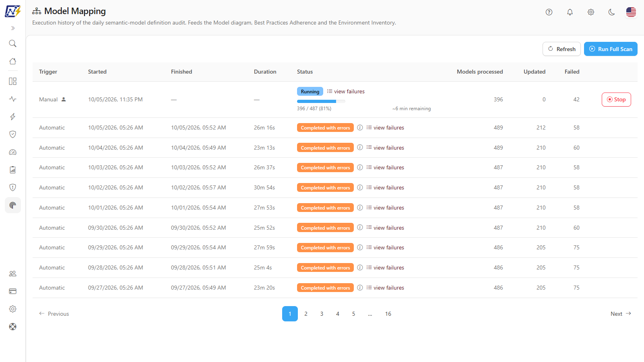Open the dashboard layout icon in the sidebar
The width and height of the screenshot is (644, 362).
point(13,81)
